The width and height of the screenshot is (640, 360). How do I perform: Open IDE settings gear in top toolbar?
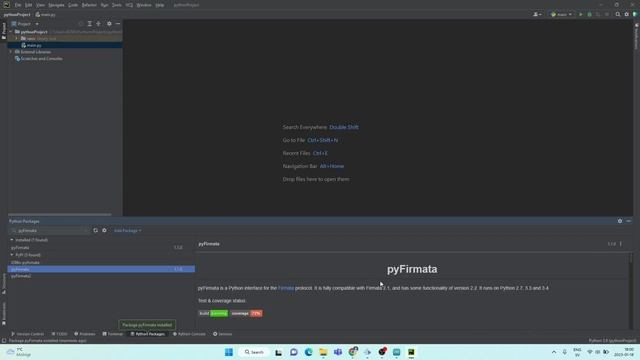click(x=627, y=14)
